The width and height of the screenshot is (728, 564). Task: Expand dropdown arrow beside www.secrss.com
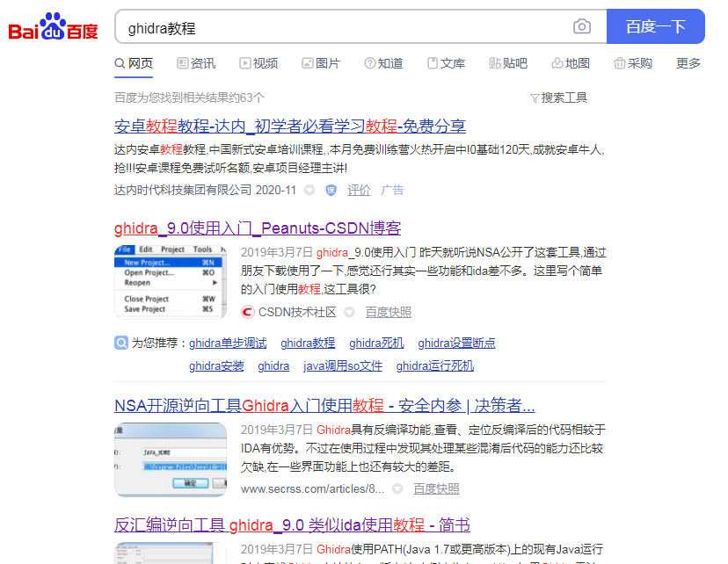point(397,488)
